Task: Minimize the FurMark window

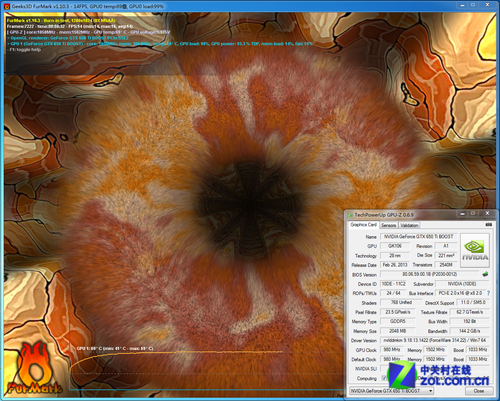Action: pos(462,5)
